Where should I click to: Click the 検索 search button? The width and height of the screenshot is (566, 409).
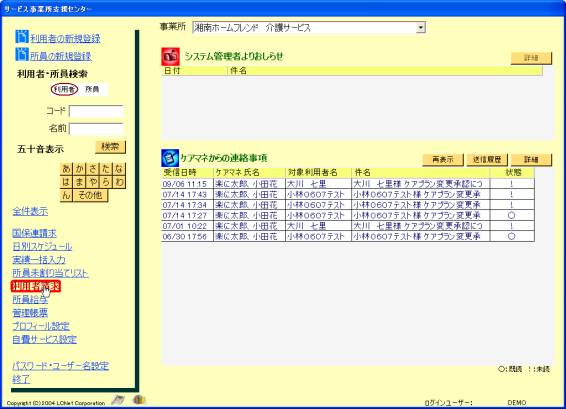(x=110, y=147)
